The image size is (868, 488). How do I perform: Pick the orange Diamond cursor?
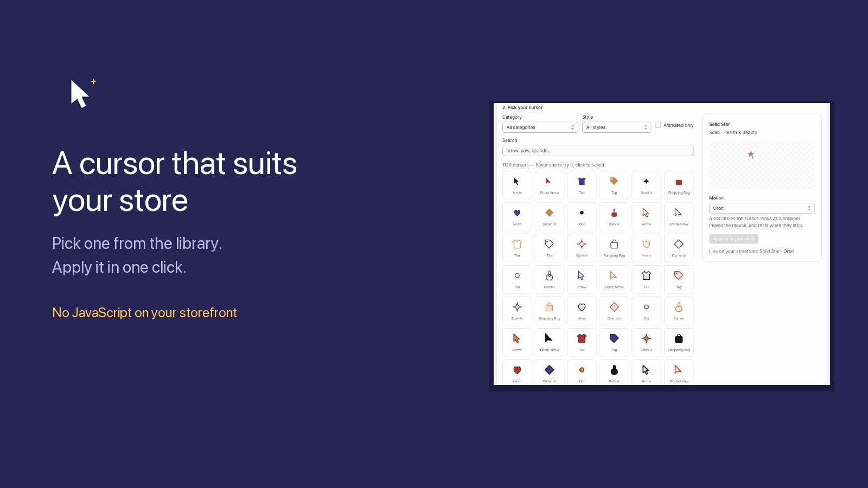pos(549,216)
